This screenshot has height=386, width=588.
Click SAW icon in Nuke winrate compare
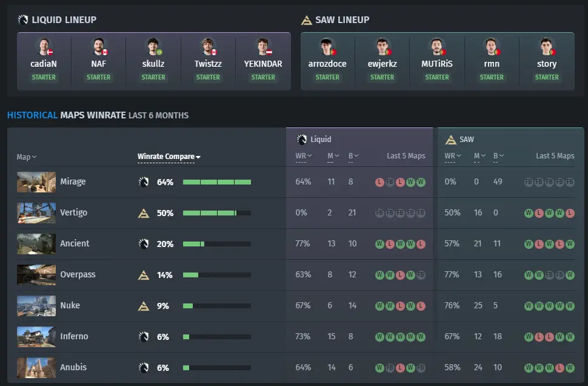point(144,306)
